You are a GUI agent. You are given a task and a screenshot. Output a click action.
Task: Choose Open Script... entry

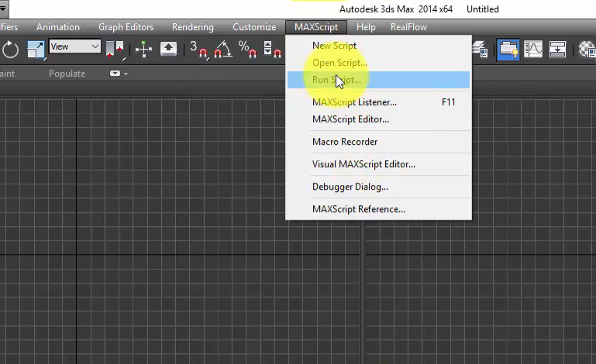coord(378,63)
